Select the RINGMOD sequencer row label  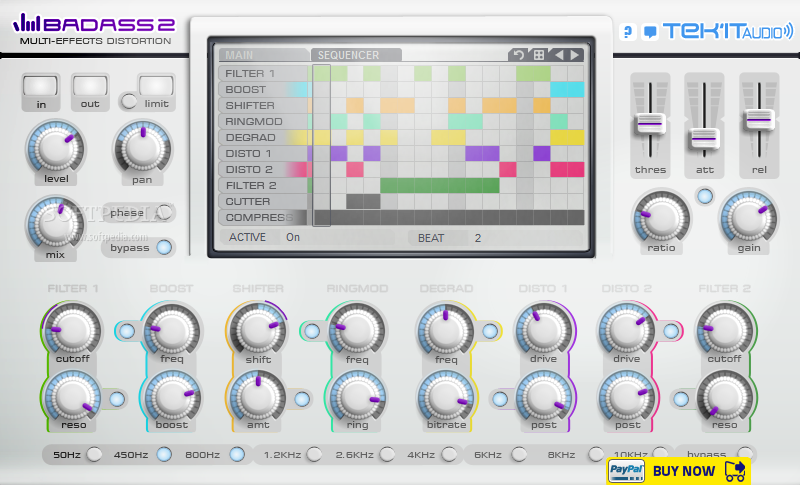[x=264, y=121]
